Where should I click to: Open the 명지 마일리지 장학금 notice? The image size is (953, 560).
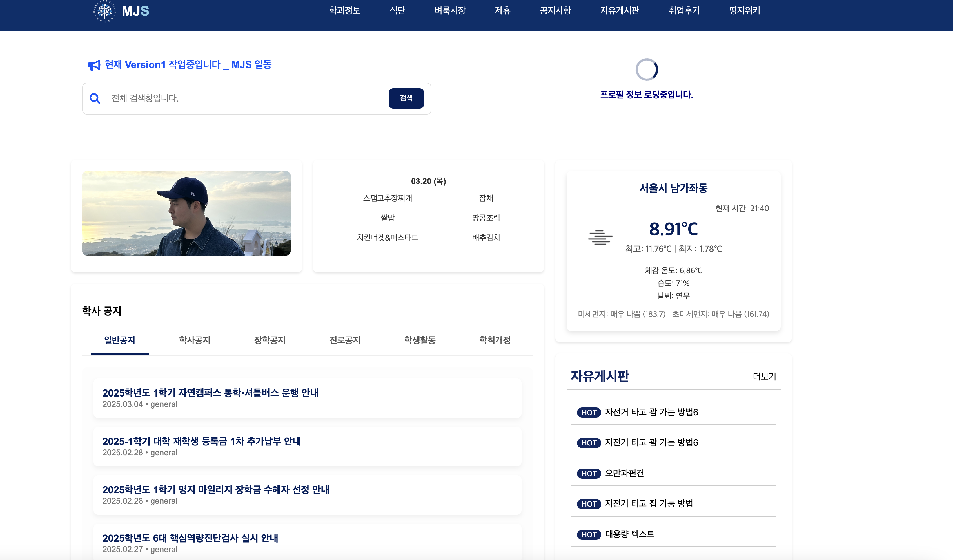[x=215, y=490]
